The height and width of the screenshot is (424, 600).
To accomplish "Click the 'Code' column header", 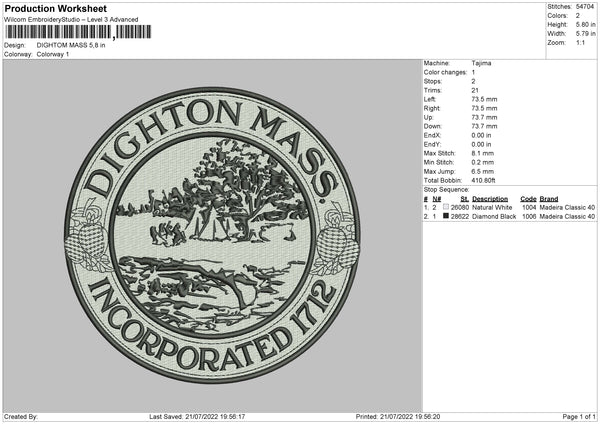I will 528,199.
